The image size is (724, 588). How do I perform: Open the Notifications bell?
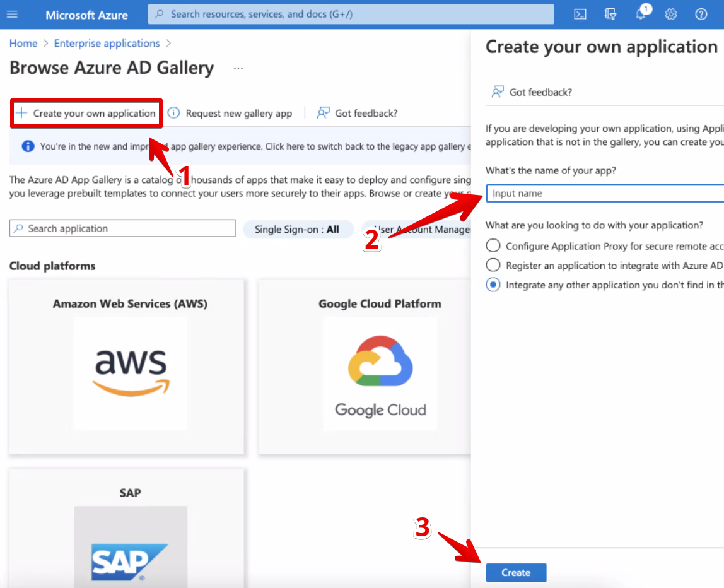640,14
